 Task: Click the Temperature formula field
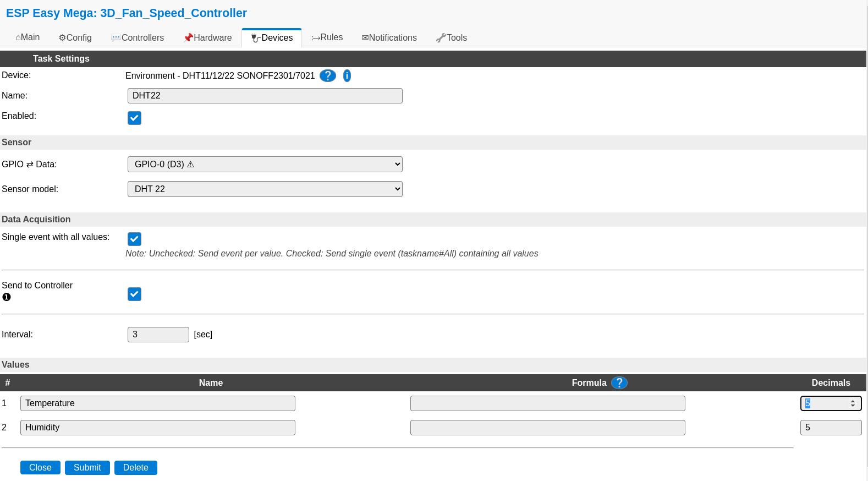(x=548, y=403)
